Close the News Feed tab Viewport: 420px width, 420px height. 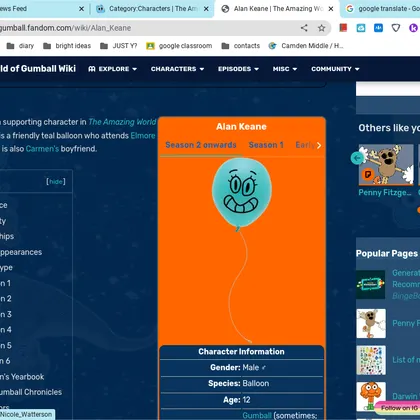coord(81,9)
